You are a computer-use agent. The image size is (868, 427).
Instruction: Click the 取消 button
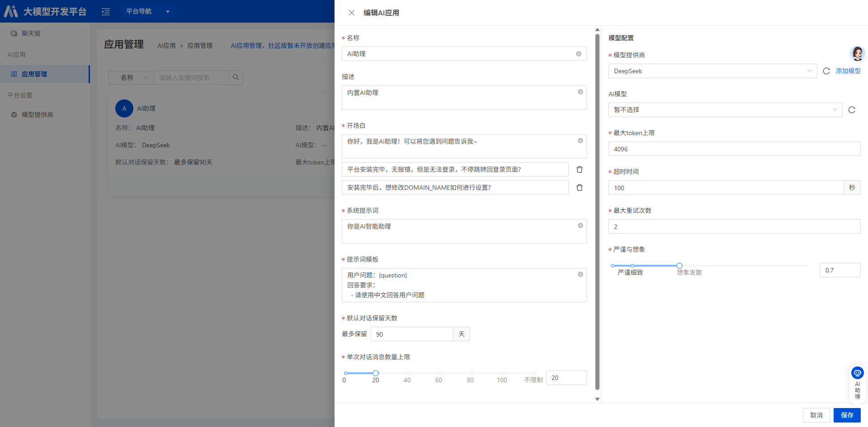click(x=816, y=415)
